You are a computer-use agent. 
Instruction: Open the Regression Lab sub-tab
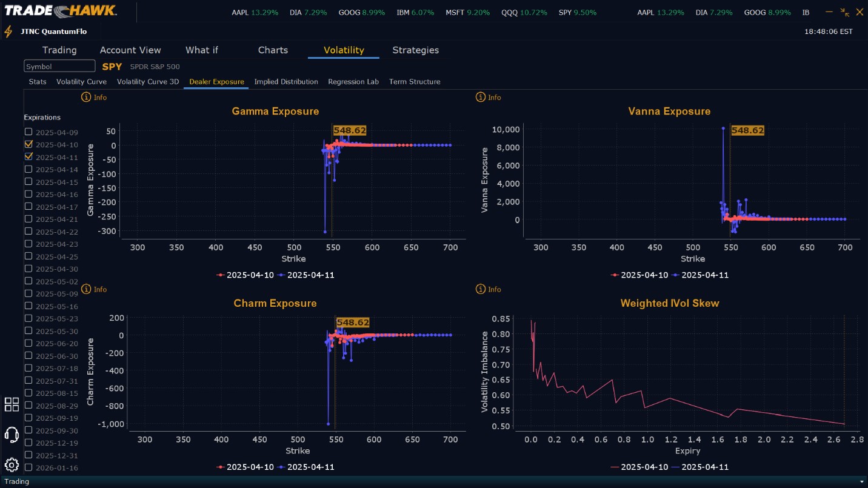click(x=353, y=82)
